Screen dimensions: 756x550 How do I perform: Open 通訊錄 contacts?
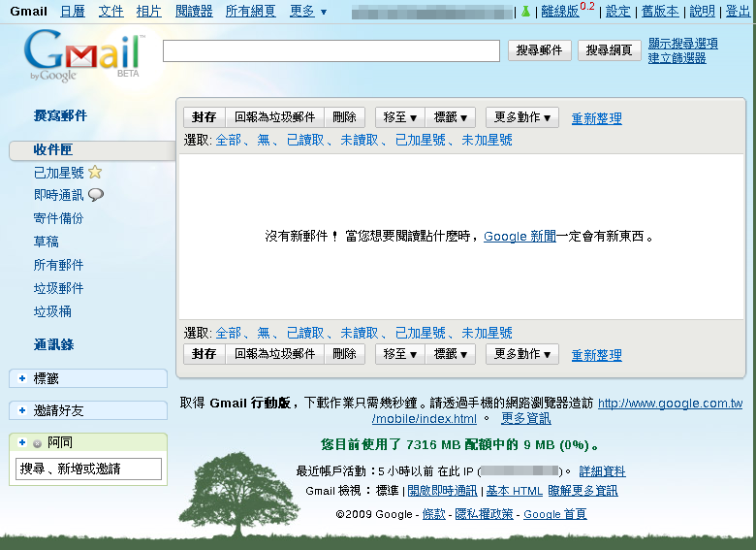click(53, 344)
